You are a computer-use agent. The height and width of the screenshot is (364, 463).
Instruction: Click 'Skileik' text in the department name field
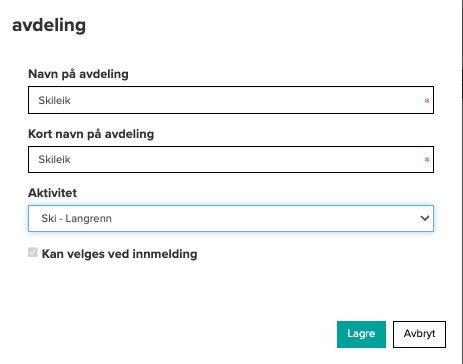click(54, 100)
